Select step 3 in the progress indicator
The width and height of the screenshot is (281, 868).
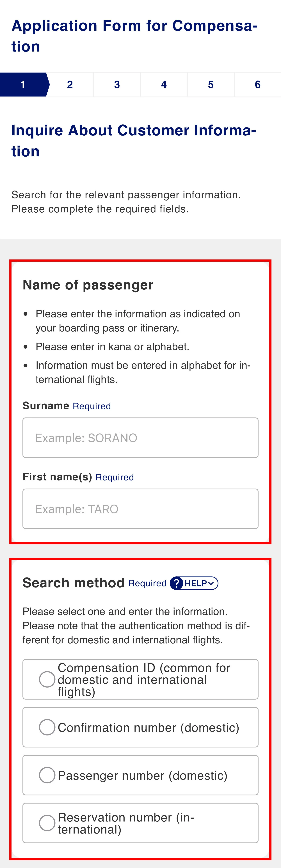click(x=117, y=85)
